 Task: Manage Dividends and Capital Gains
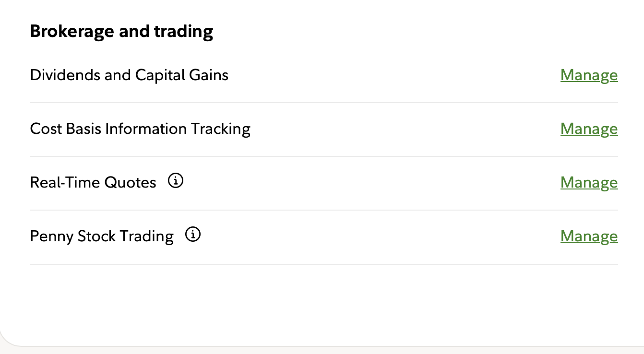tap(589, 75)
